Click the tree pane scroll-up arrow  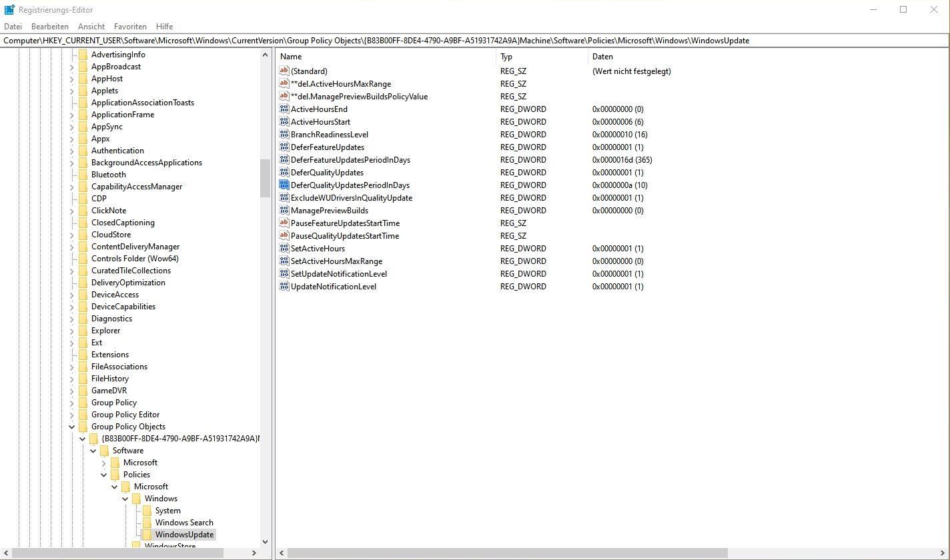(x=265, y=55)
